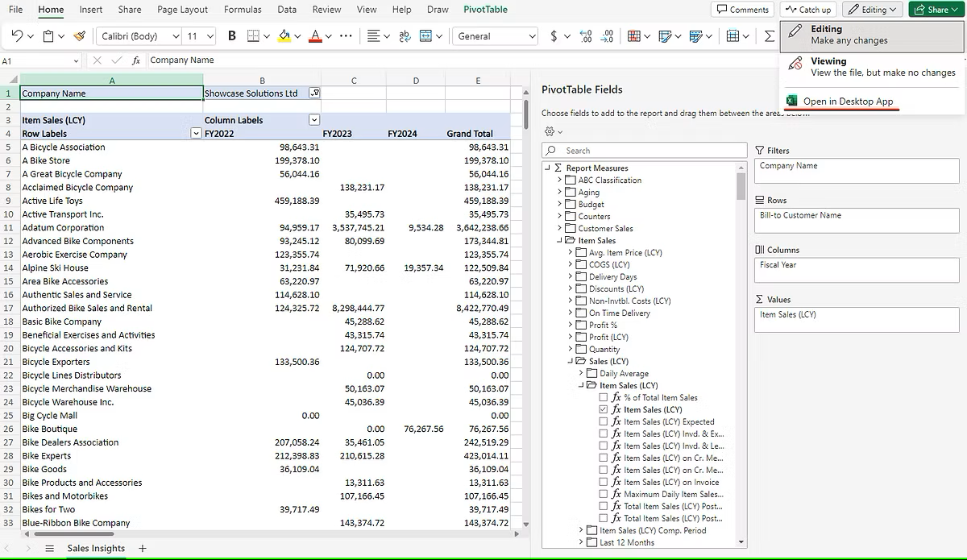The width and height of the screenshot is (967, 560).
Task: Click the Decrease Decimal icon
Action: click(608, 36)
